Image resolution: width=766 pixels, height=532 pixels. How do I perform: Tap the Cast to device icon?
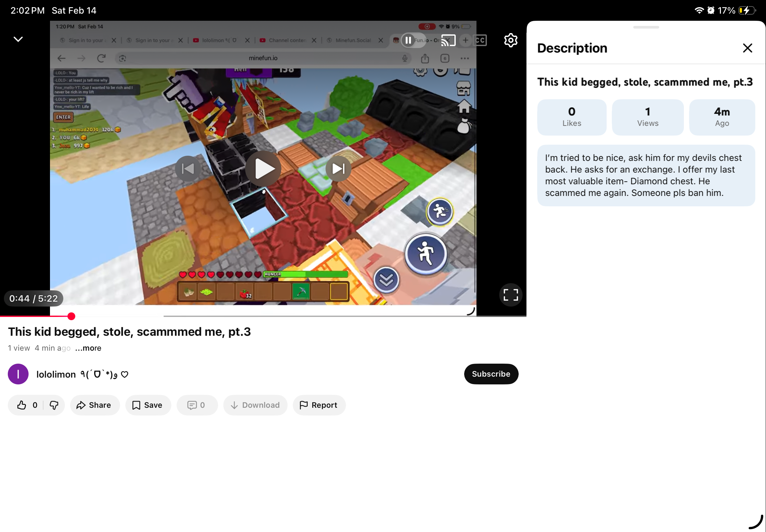(448, 40)
